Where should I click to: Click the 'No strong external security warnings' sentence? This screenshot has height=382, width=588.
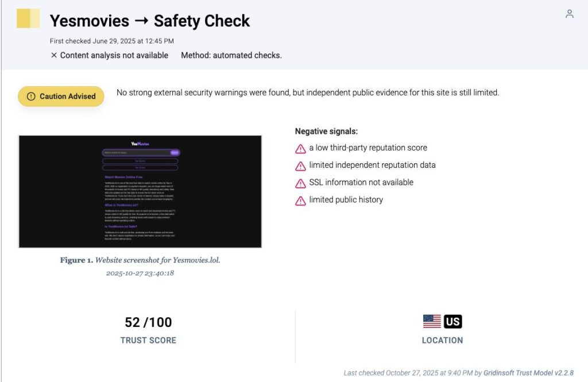point(308,92)
